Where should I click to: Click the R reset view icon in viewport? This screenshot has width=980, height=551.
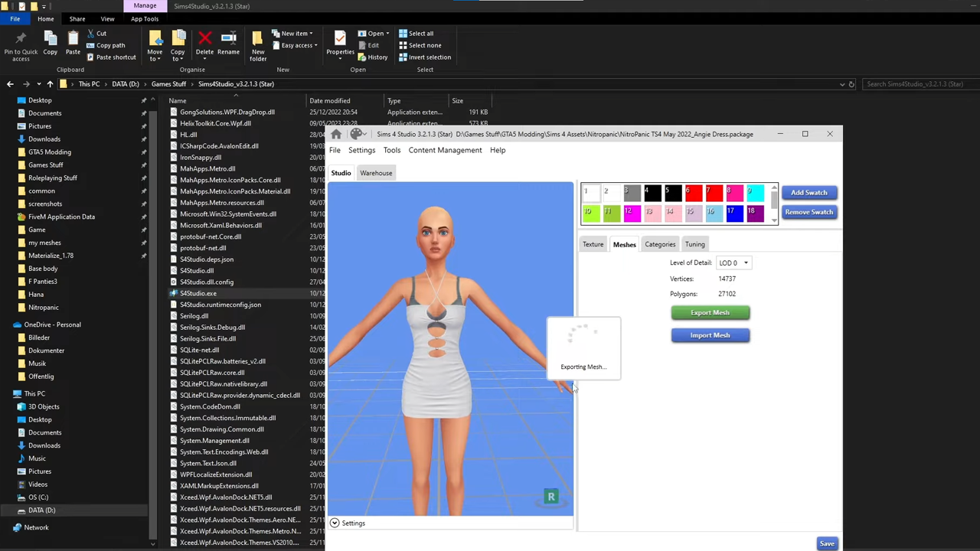point(550,497)
